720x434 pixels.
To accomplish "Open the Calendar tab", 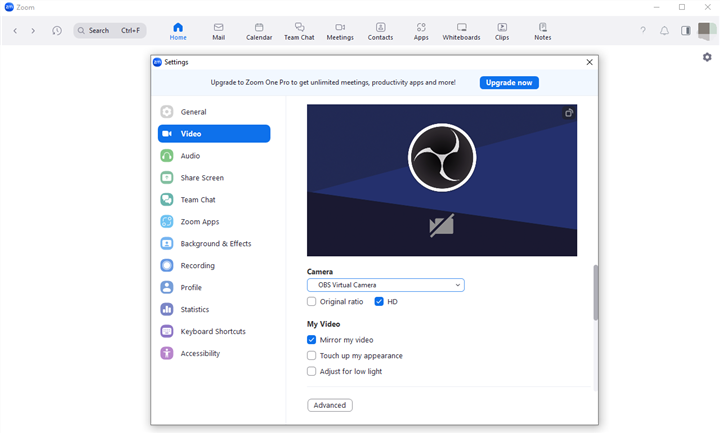I will pos(259,31).
